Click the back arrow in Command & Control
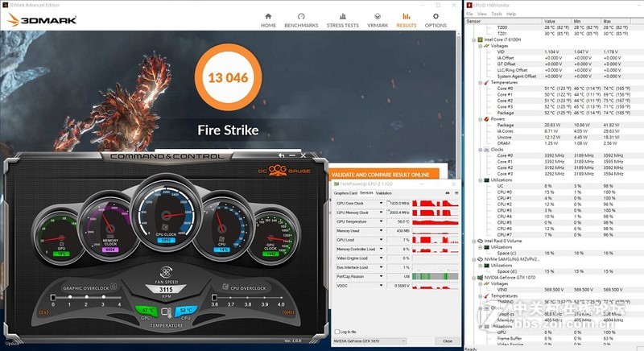This screenshot has width=644, height=351. (281, 155)
